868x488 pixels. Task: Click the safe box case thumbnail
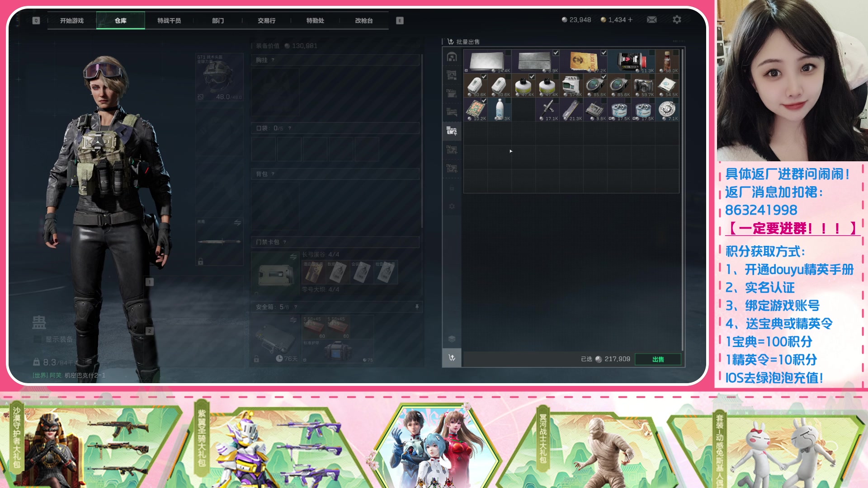click(275, 339)
